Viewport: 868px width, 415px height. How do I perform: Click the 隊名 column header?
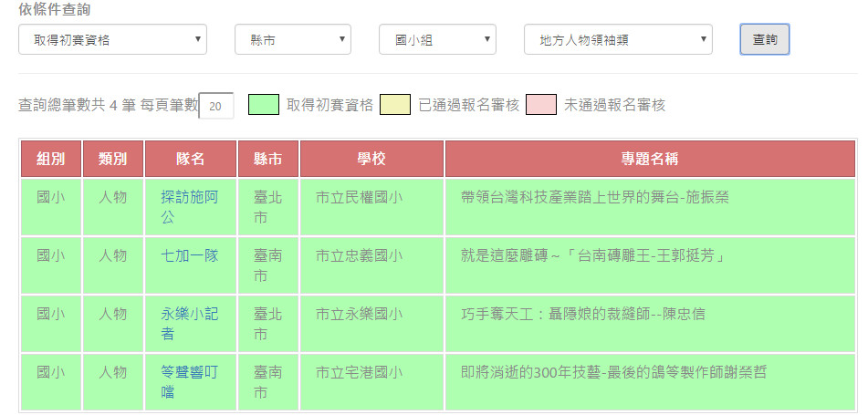coord(190,159)
